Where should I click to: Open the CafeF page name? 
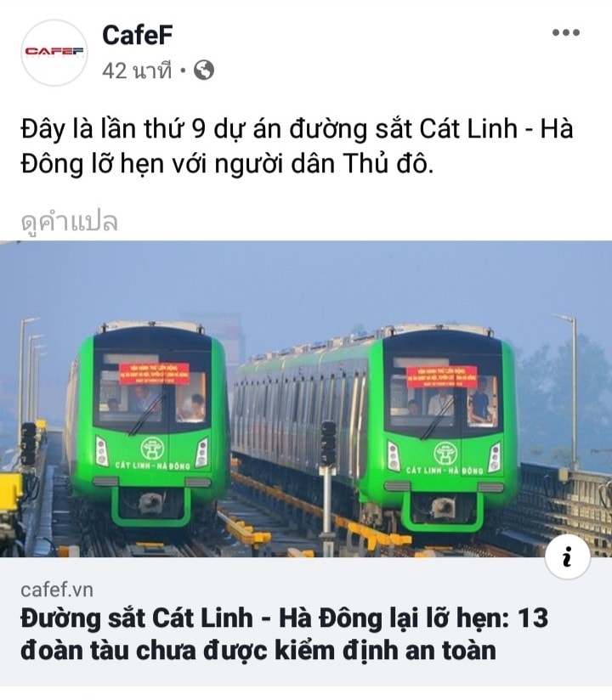tap(137, 35)
